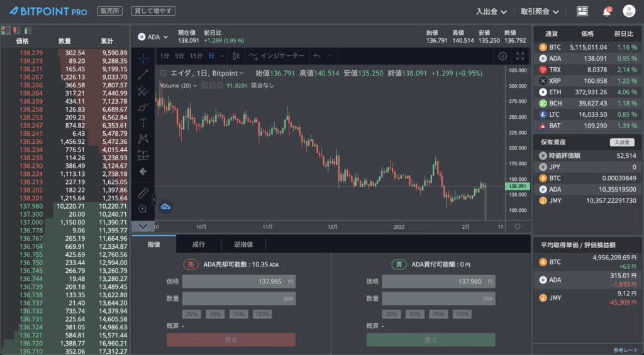Select the text annotation tool
This screenshot has width=644, height=355.
[x=143, y=123]
